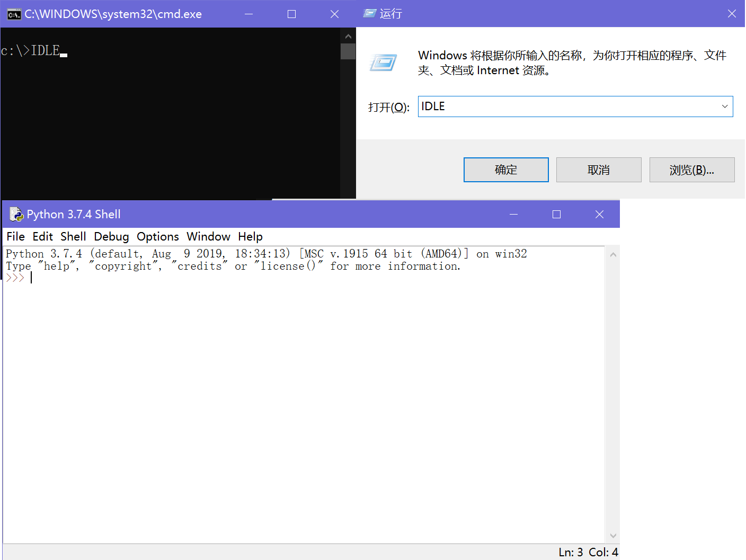Viewport: 746px width, 560px height.
Task: Close the Python 3.7.4 Shell window
Action: pos(599,214)
